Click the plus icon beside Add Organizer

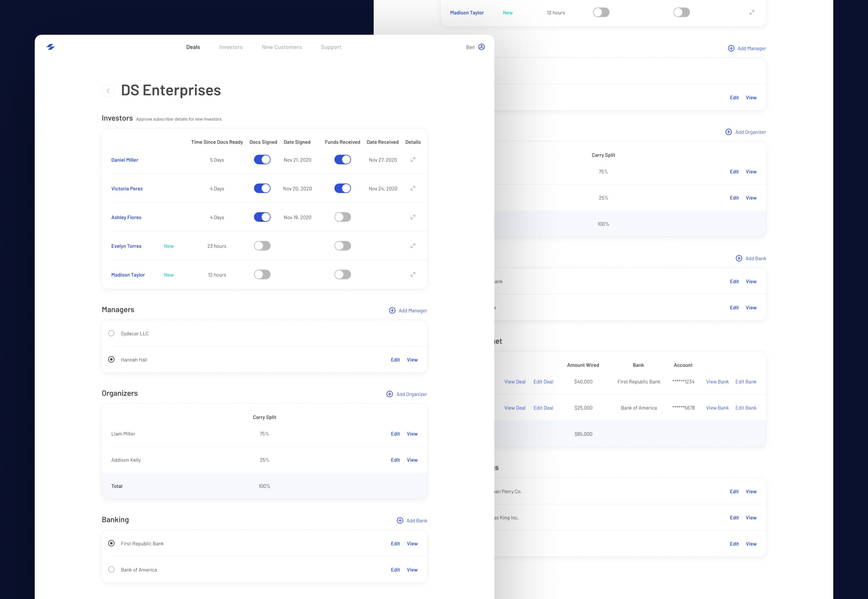(x=389, y=394)
